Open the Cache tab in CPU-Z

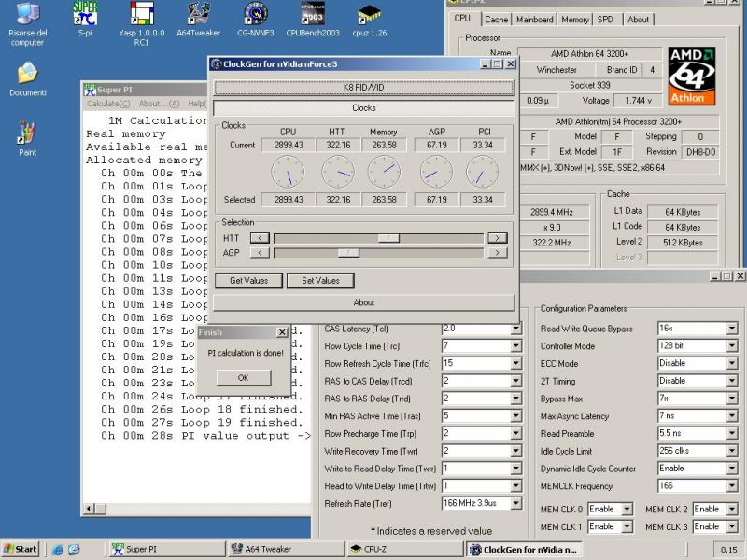pos(496,20)
